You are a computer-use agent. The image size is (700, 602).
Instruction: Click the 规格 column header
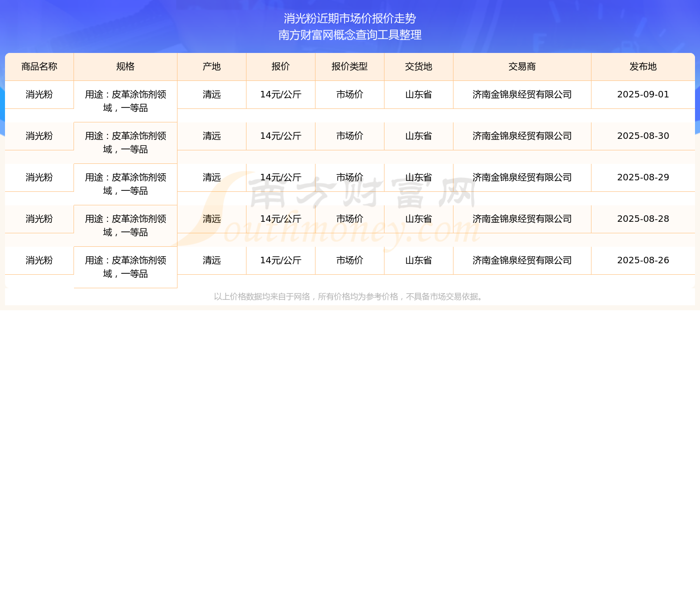pyautogui.click(x=125, y=66)
